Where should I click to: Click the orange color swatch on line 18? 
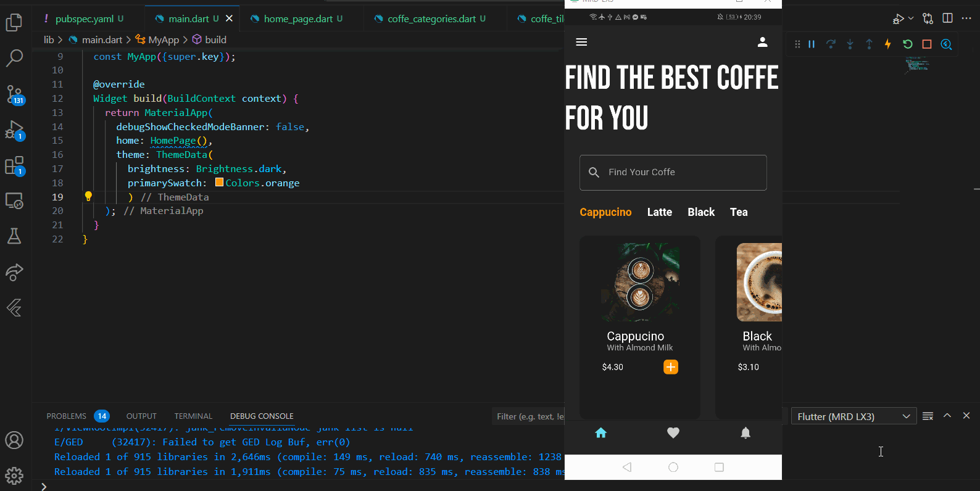(x=219, y=182)
